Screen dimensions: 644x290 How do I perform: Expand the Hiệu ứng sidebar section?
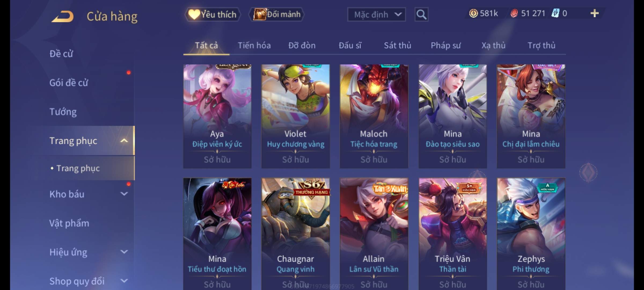pos(124,252)
